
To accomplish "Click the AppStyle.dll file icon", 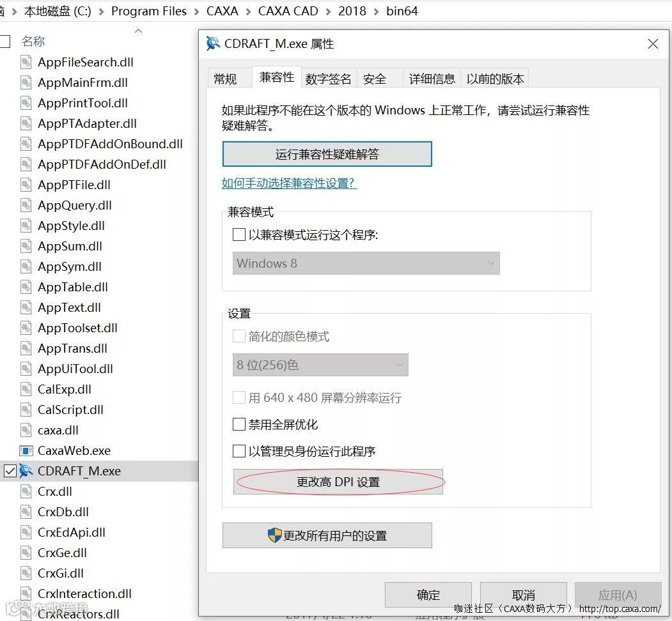I will tap(26, 226).
